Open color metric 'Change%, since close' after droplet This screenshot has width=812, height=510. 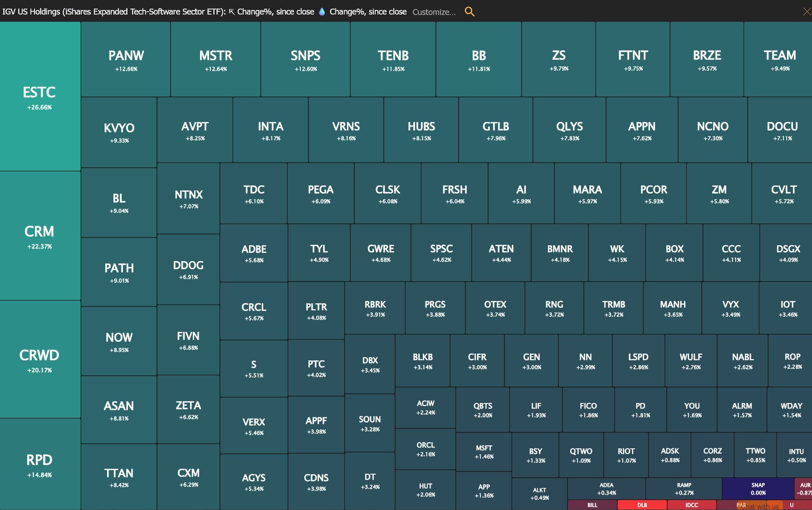coord(368,12)
